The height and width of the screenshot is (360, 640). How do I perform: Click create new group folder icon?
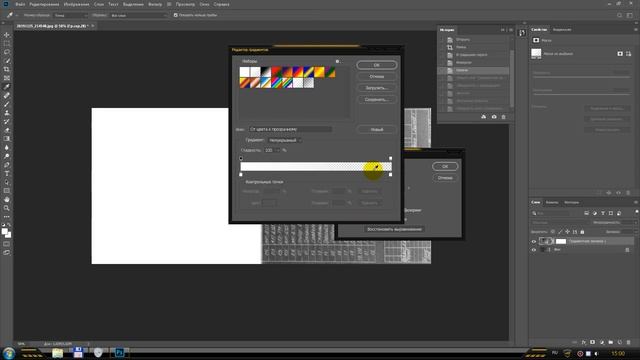[x=611, y=342]
